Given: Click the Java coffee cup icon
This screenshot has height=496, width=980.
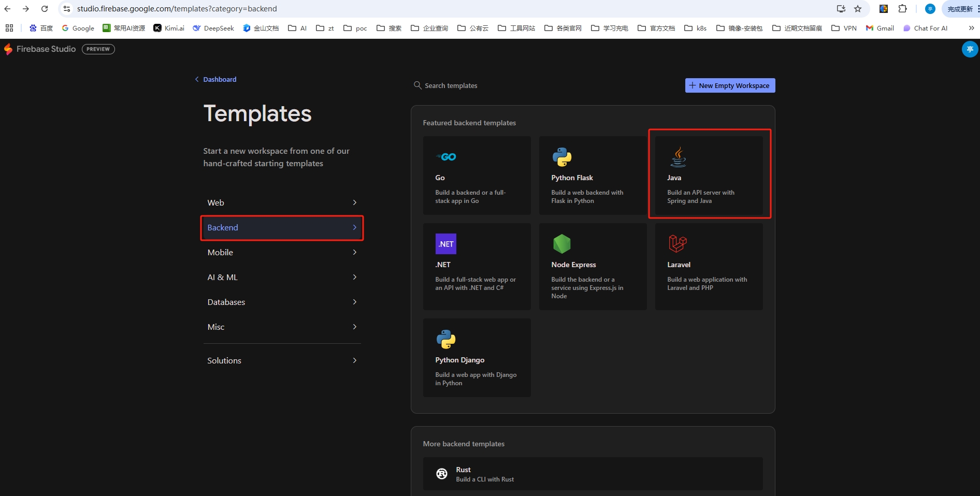Looking at the screenshot, I should [678, 157].
